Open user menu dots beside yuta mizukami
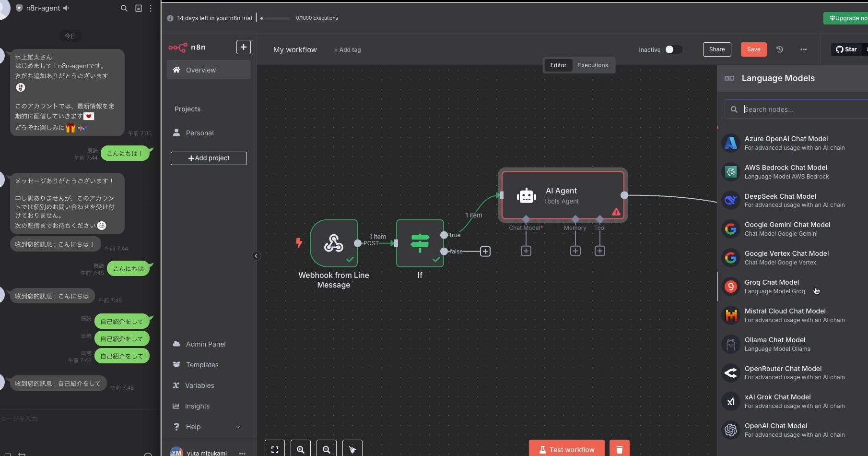This screenshot has height=456, width=868. (242, 453)
